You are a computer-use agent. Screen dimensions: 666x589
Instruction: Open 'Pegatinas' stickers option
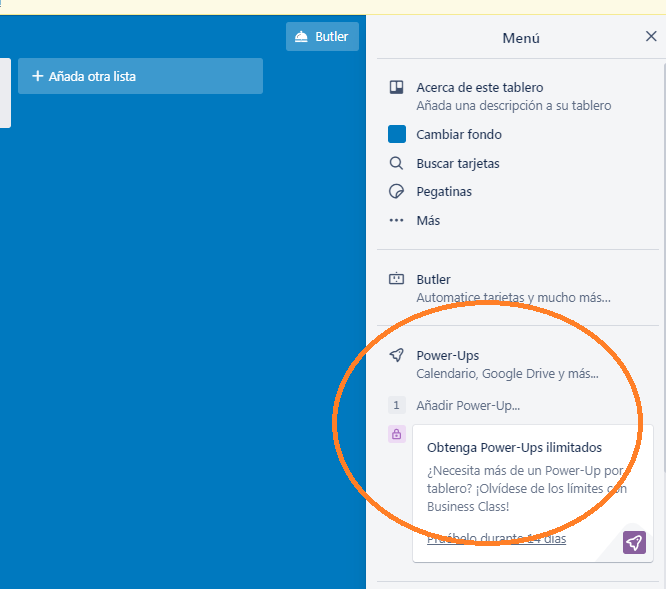point(444,192)
